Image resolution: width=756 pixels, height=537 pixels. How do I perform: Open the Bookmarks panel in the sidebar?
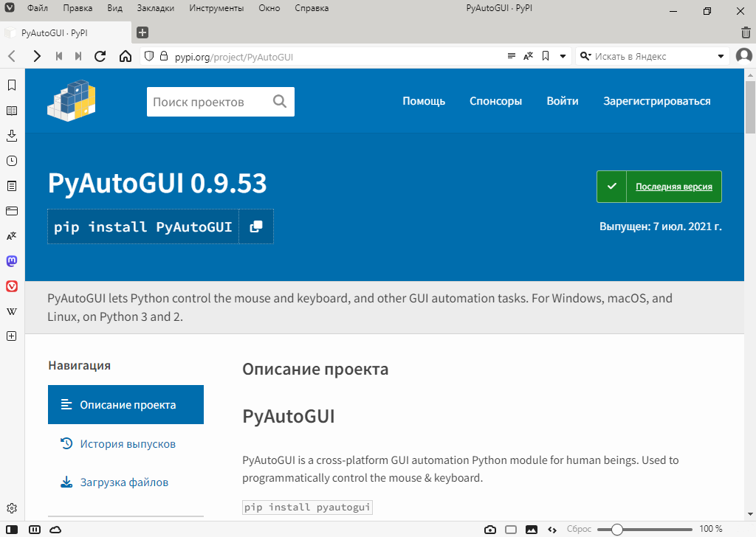tap(11, 86)
